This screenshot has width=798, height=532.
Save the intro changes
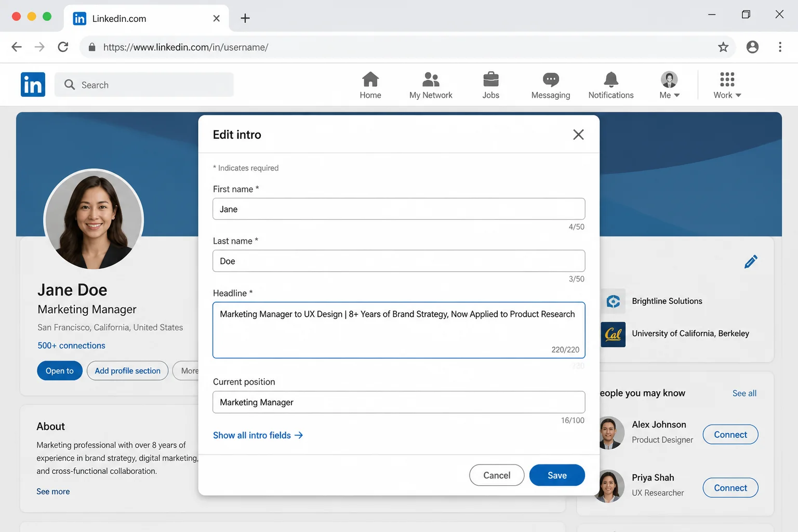tap(557, 475)
